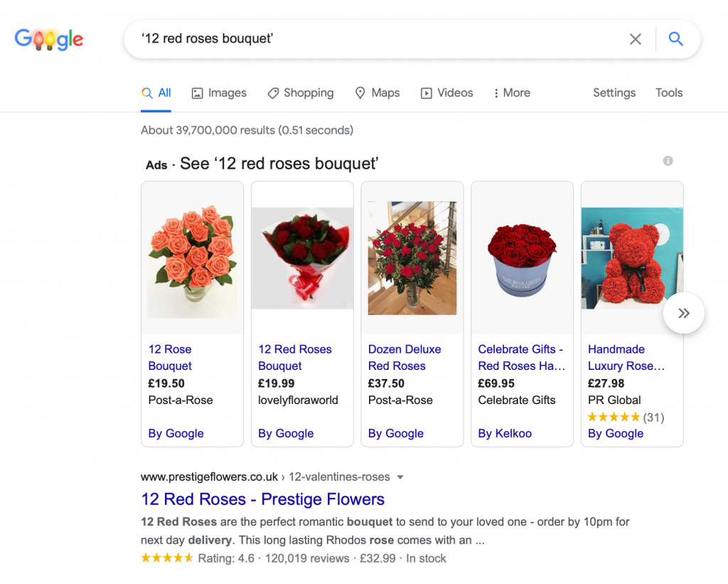Click the blue magnifying glass search icon

click(x=675, y=39)
